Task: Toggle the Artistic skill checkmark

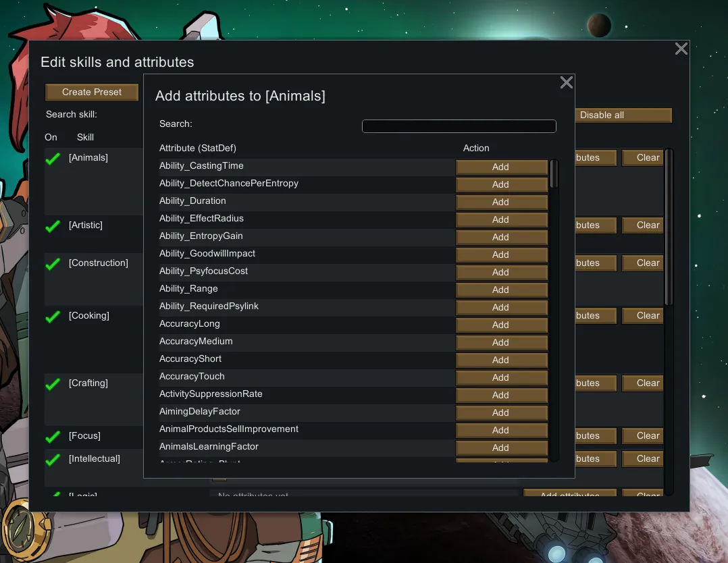Action: coord(53,227)
